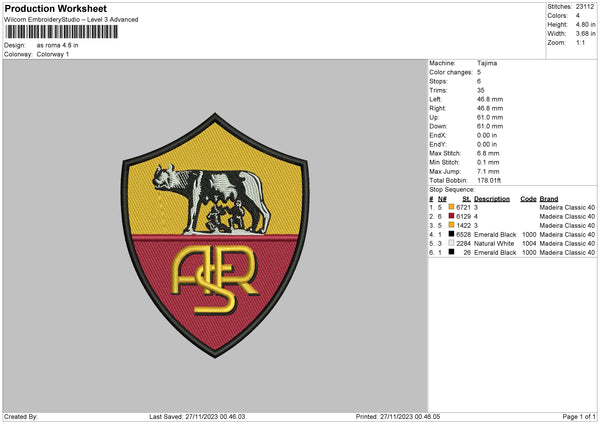The image size is (600, 424).
Task: Click the Width value '3.68 in'
Action: 585,34
